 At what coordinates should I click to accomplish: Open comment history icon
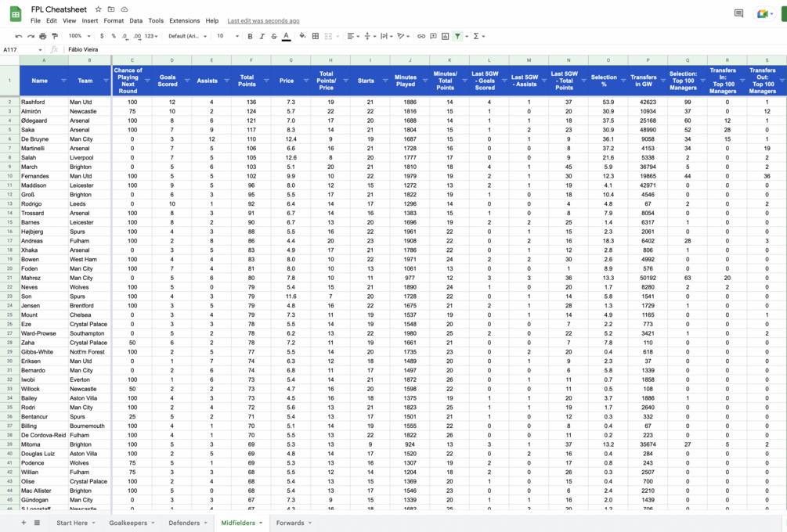coord(738,13)
